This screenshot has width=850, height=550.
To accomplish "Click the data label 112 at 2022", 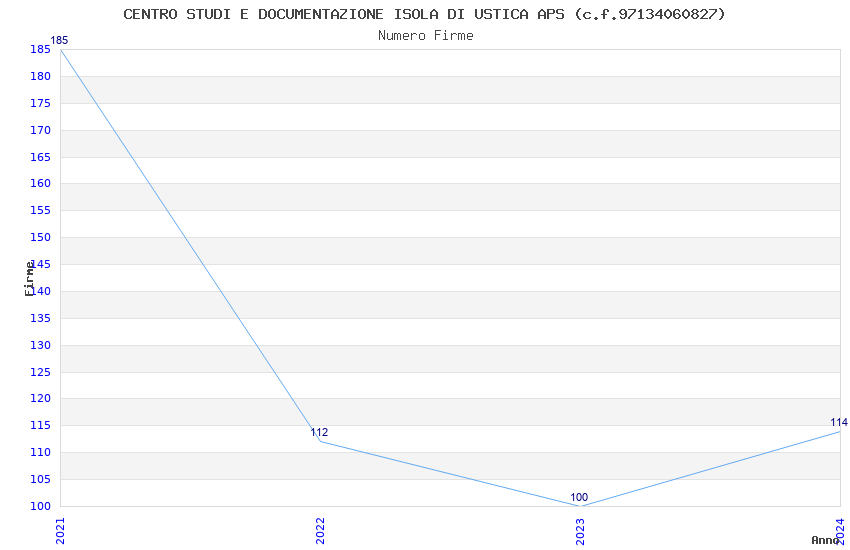I will pos(319,432).
